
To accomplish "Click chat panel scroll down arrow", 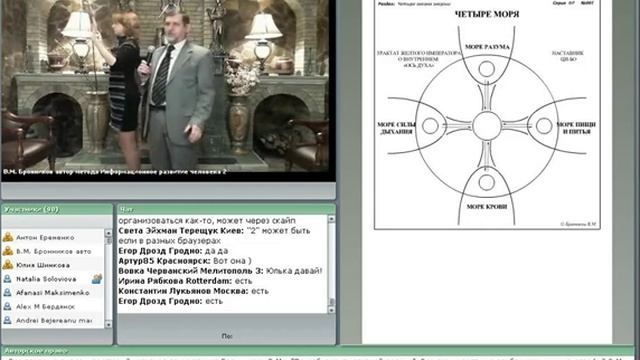I will (x=331, y=310).
